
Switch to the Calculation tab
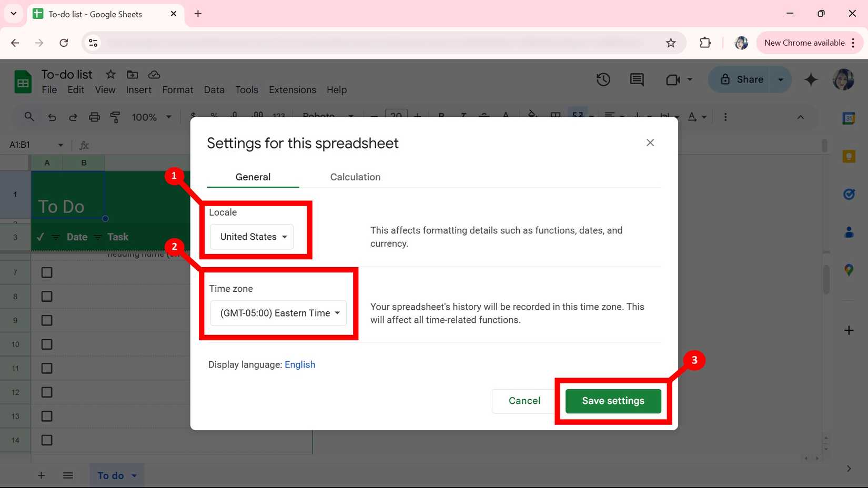355,177
